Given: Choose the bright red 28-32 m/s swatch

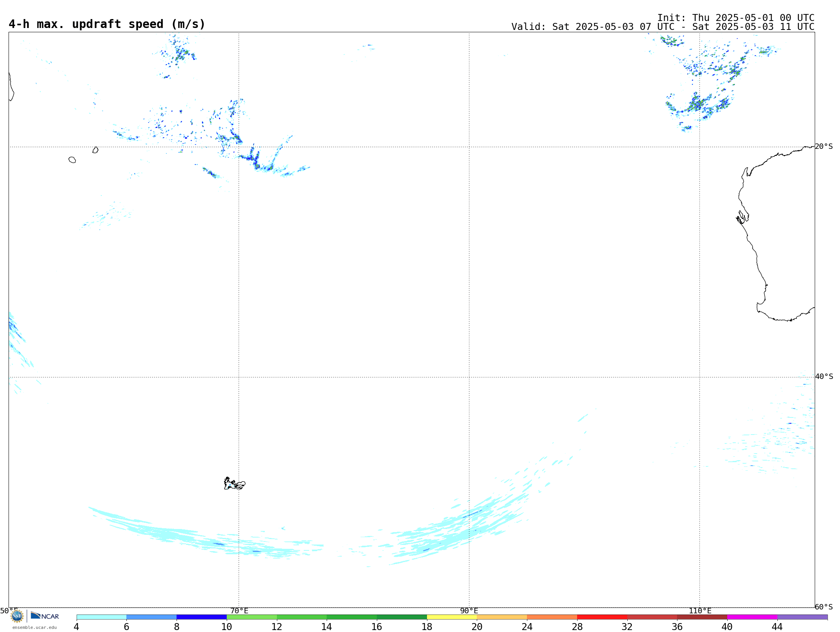Looking at the screenshot, I should tap(602, 617).
